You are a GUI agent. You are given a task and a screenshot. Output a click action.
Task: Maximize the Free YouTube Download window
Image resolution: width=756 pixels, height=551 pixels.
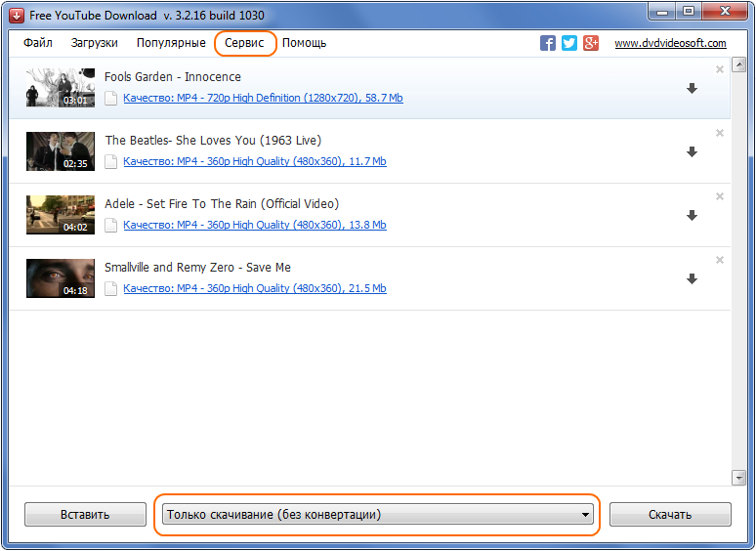point(689,12)
